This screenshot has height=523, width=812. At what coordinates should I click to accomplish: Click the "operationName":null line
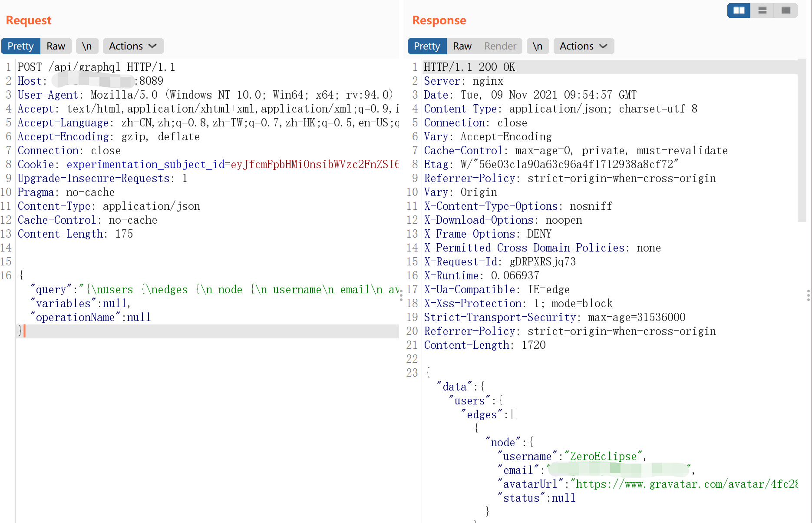(90, 317)
